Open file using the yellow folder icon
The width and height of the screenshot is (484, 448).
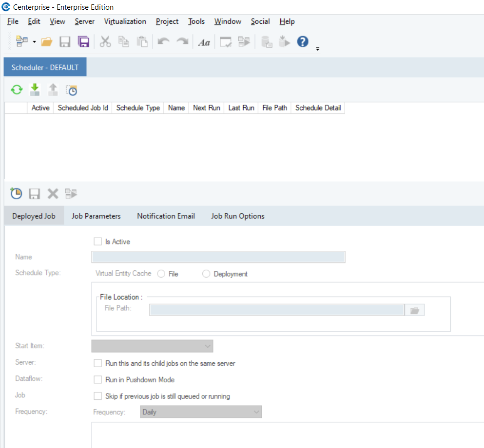click(47, 42)
